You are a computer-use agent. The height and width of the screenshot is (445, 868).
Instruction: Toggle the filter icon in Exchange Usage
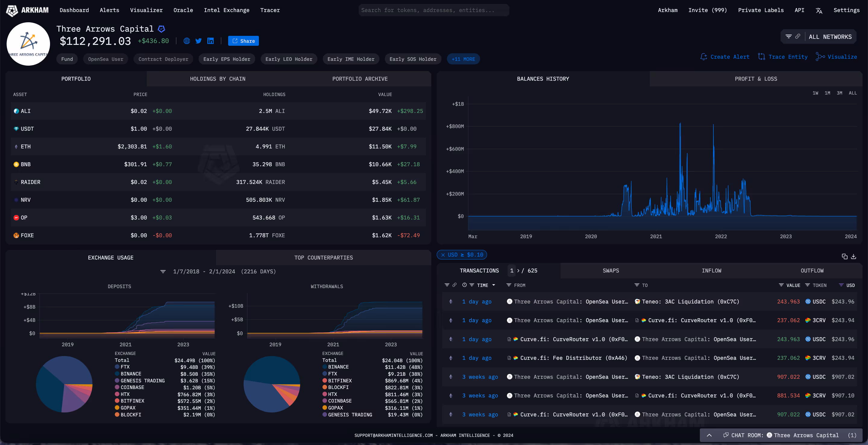tap(163, 271)
